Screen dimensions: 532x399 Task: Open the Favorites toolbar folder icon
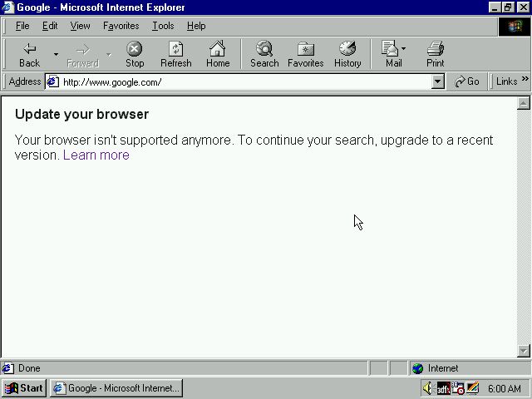point(305,54)
